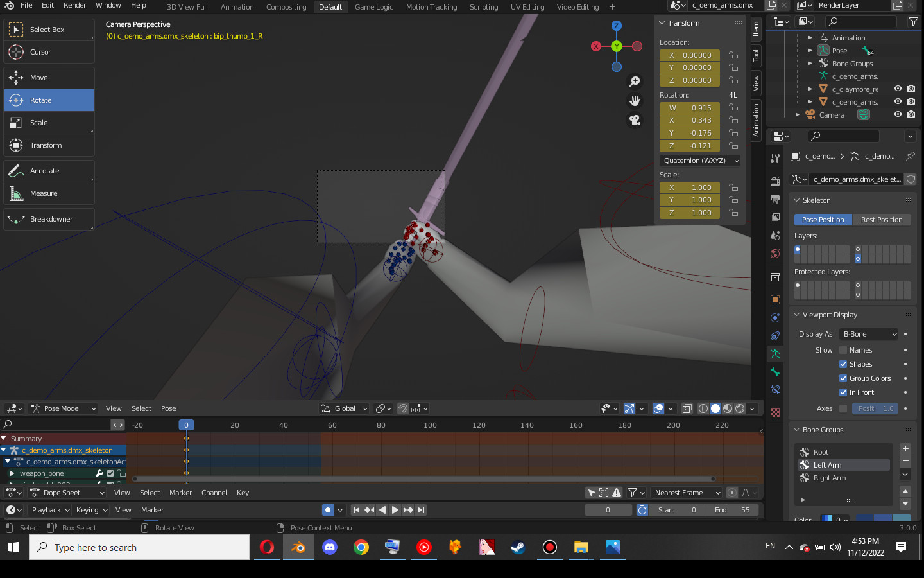This screenshot has height=578, width=924.
Task: Hide the Camera object with its eye toggle
Action: 898,114
